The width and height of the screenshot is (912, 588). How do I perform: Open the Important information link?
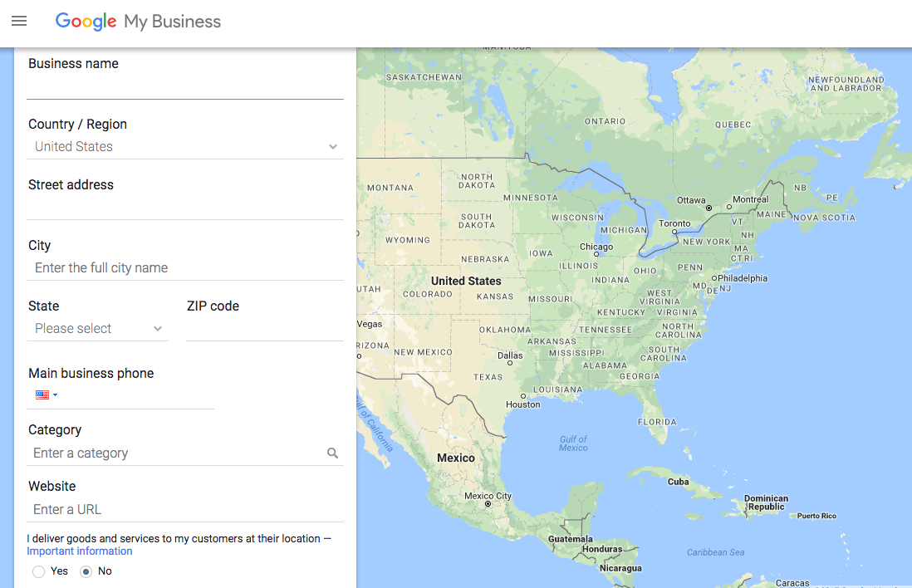(x=80, y=551)
